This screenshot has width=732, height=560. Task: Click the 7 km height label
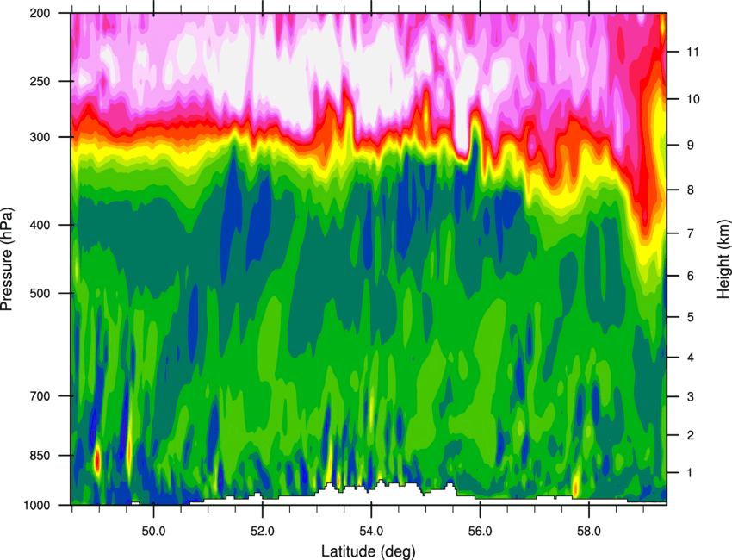(690, 233)
